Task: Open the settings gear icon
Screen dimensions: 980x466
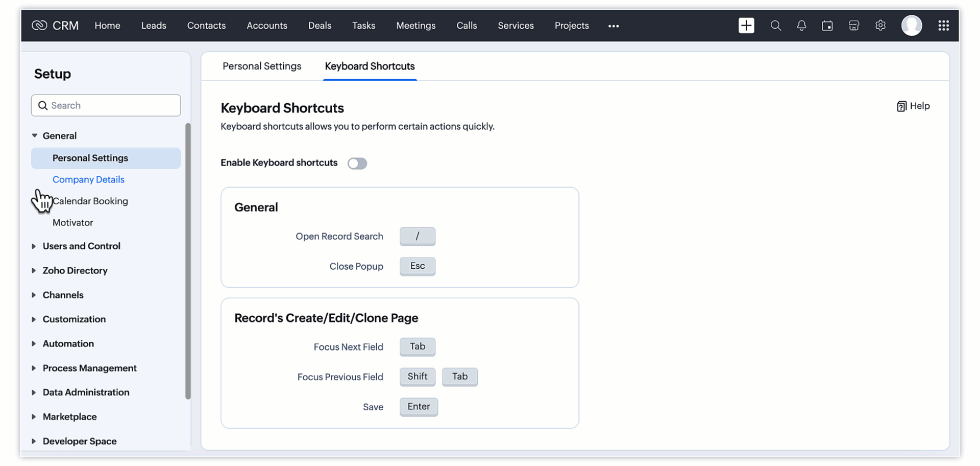Action: pyautogui.click(x=880, y=26)
